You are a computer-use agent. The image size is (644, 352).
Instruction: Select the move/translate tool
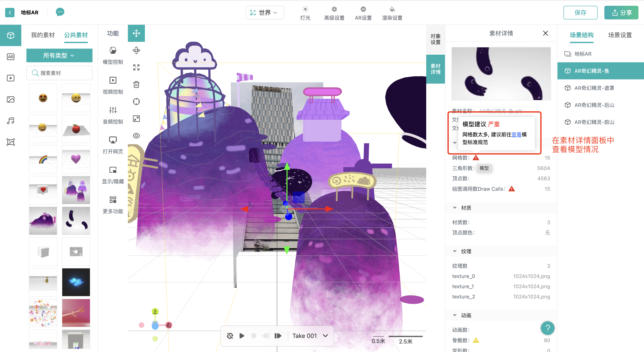tap(136, 33)
